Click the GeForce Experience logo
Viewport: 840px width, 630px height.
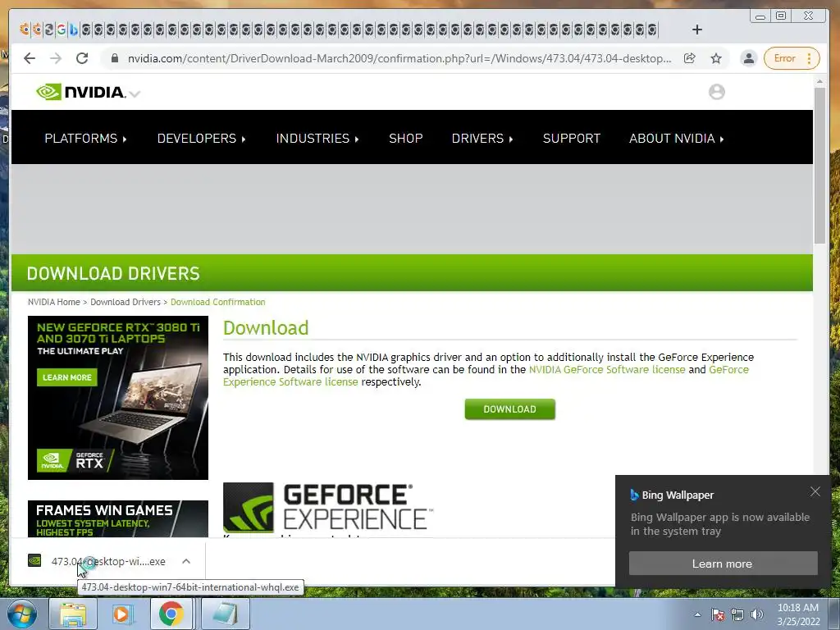pyautogui.click(x=328, y=507)
